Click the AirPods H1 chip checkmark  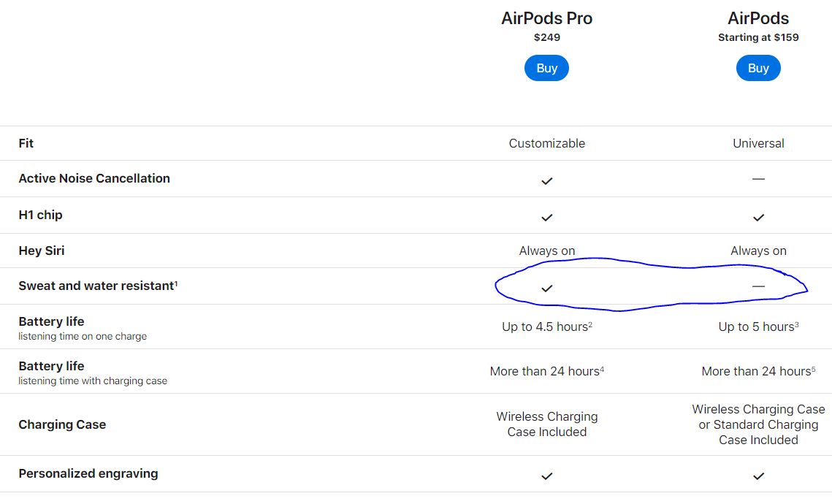tap(758, 218)
